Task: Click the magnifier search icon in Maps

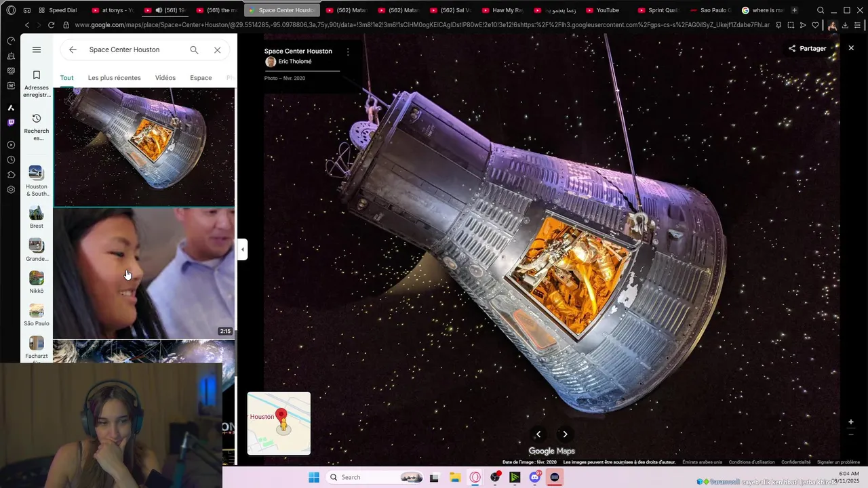Action: tap(194, 49)
